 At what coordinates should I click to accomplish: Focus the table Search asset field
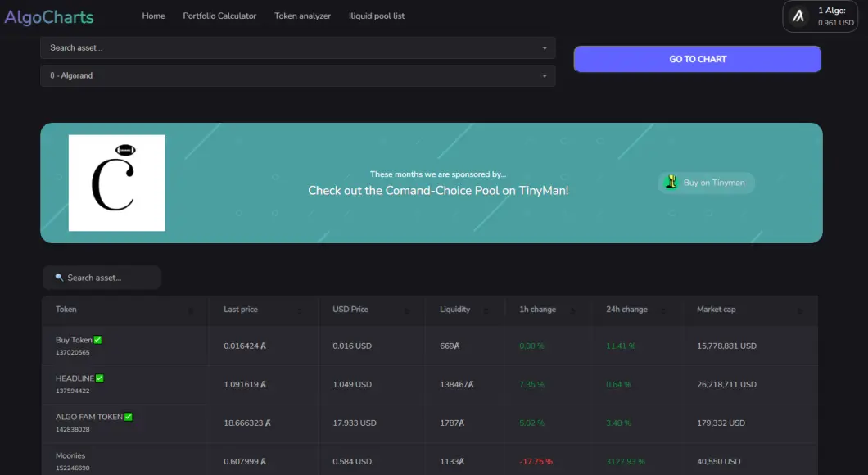tap(102, 278)
